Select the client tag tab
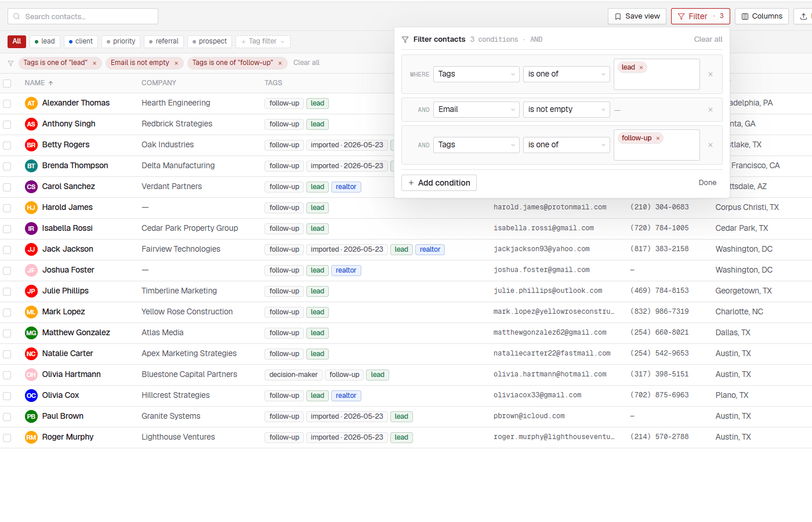This screenshot has height=522, width=812. coord(81,42)
